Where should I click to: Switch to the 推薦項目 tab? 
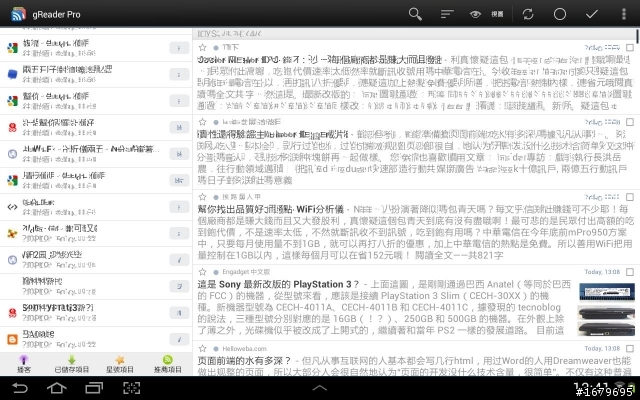tap(168, 364)
